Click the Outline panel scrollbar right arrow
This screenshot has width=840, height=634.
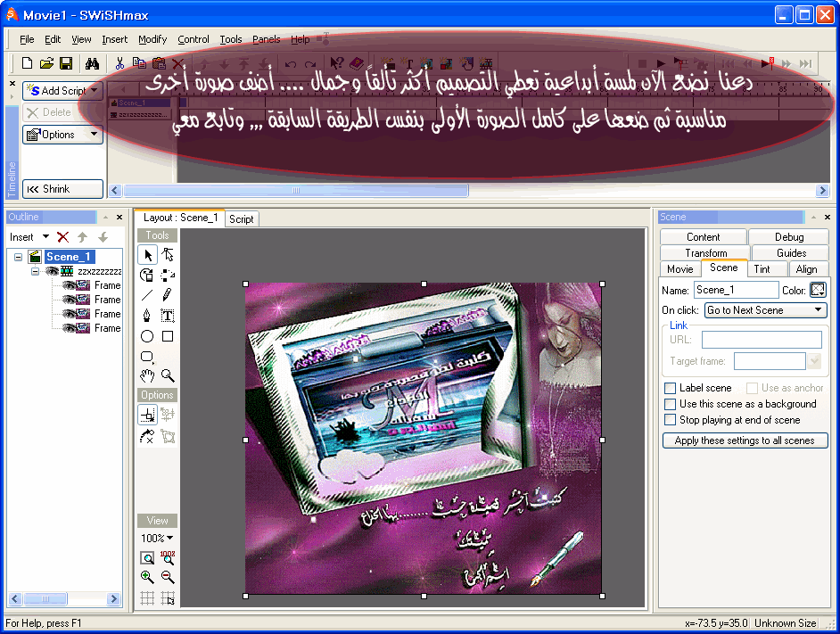pos(113,598)
